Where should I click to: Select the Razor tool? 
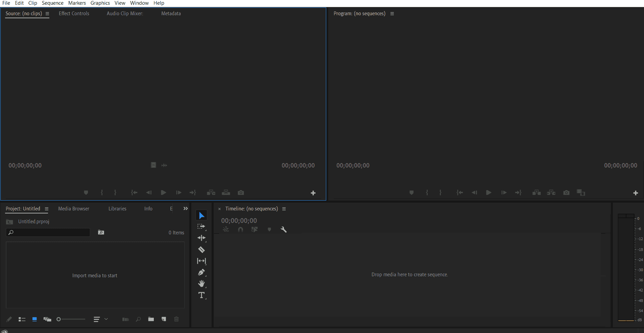coord(201,250)
